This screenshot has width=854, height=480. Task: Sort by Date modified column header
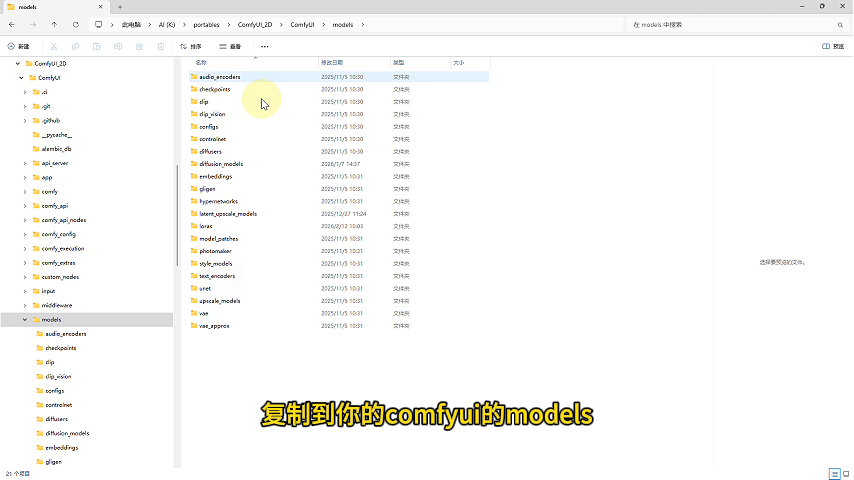pos(354,63)
